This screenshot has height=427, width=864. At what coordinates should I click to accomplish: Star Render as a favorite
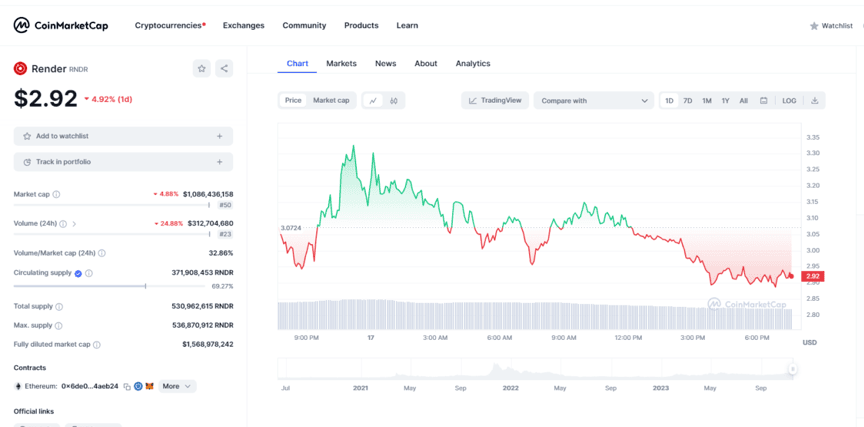202,68
